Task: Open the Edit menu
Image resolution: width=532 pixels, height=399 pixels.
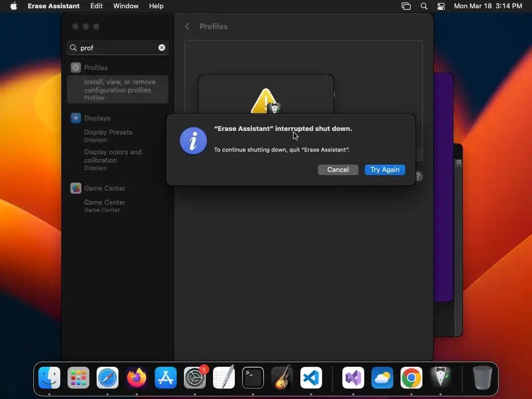Action: 96,6
